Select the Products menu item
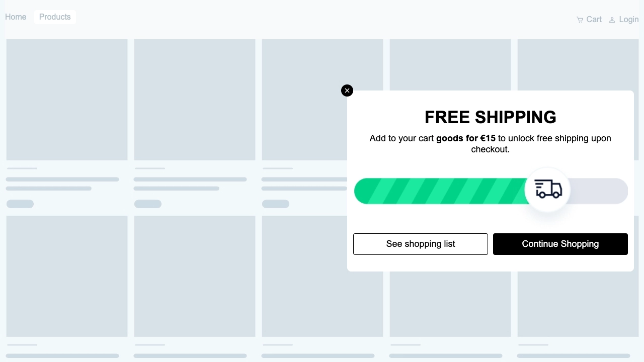This screenshot has width=644, height=362. [55, 17]
